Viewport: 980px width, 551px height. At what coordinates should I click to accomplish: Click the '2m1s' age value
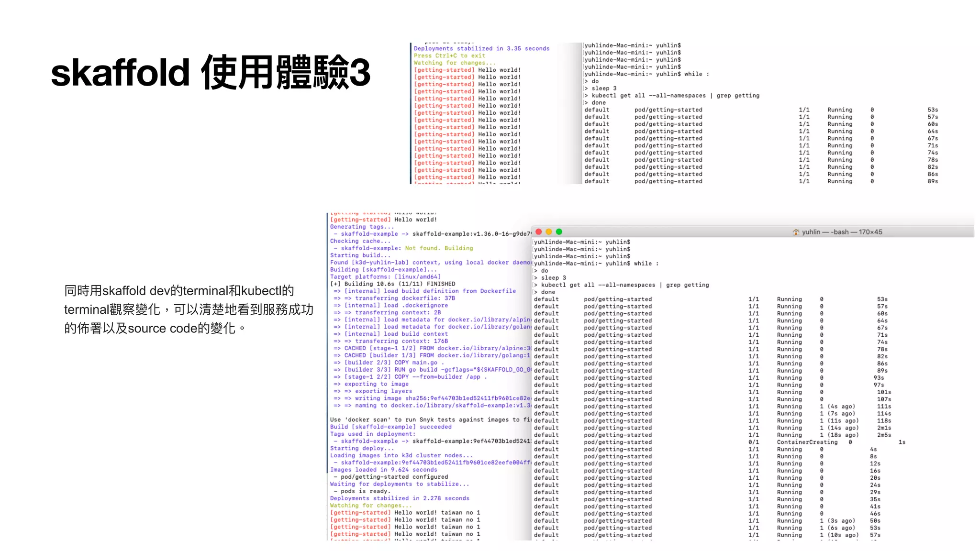coord(884,428)
